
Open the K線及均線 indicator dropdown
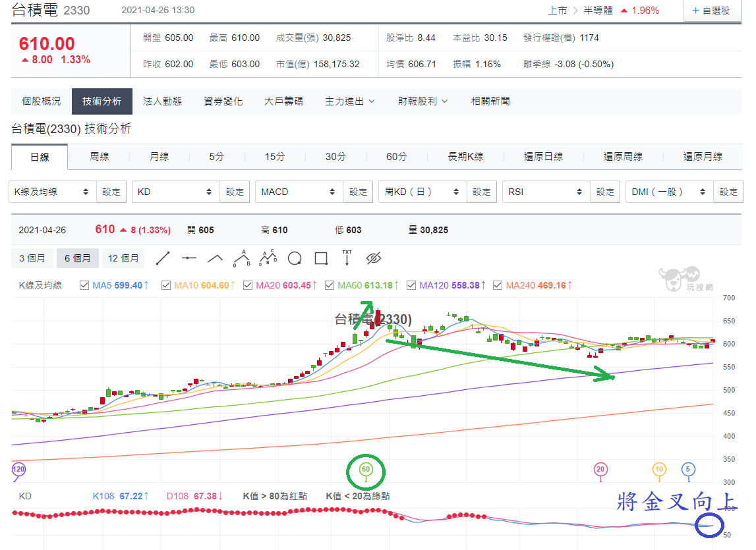tap(53, 192)
